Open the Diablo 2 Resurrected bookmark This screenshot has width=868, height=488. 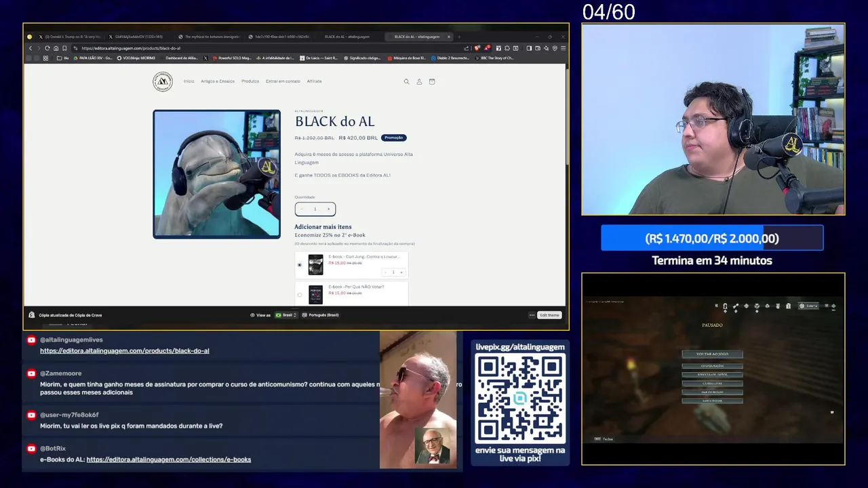pyautogui.click(x=451, y=58)
